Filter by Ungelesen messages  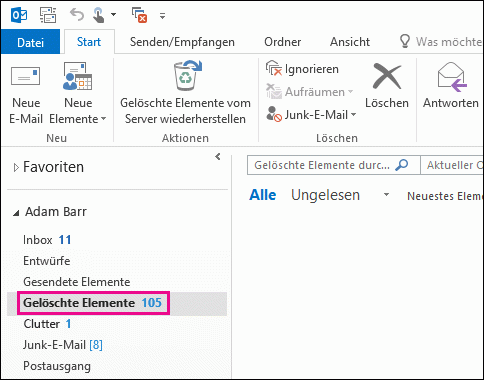(x=325, y=195)
